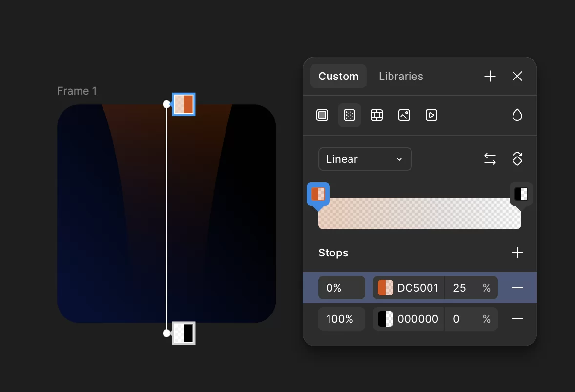
Task: Add a new gradient stop
Action: coord(517,253)
